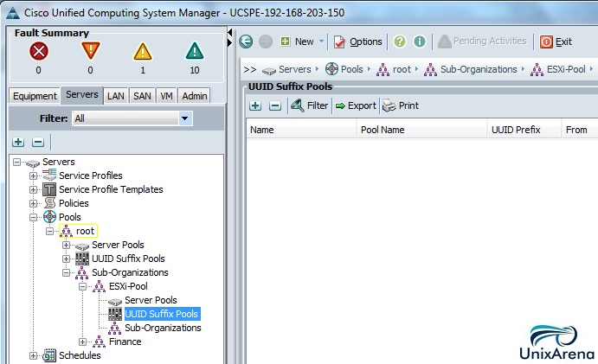Screen dimensions: 598x364
Task: Collapse the ESXi-Pool node
Action: pos(82,286)
